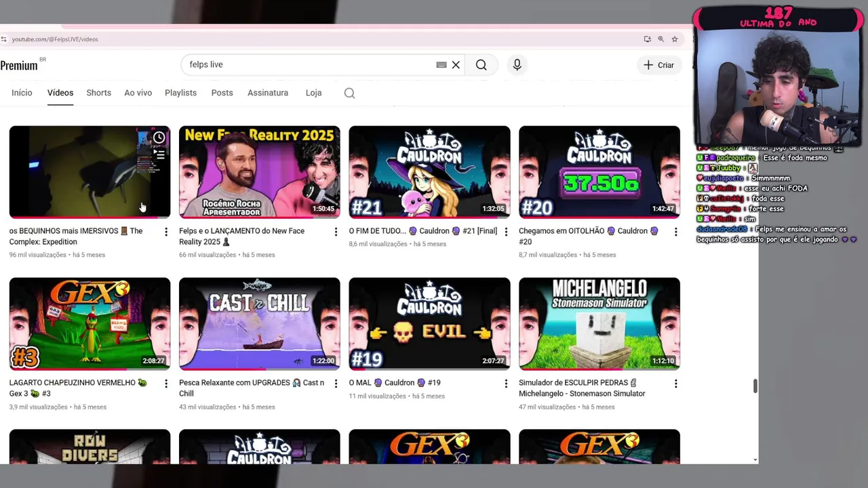Open options menu for Cauldron #19 video
This screenshot has width=868, height=488.
pos(506,384)
